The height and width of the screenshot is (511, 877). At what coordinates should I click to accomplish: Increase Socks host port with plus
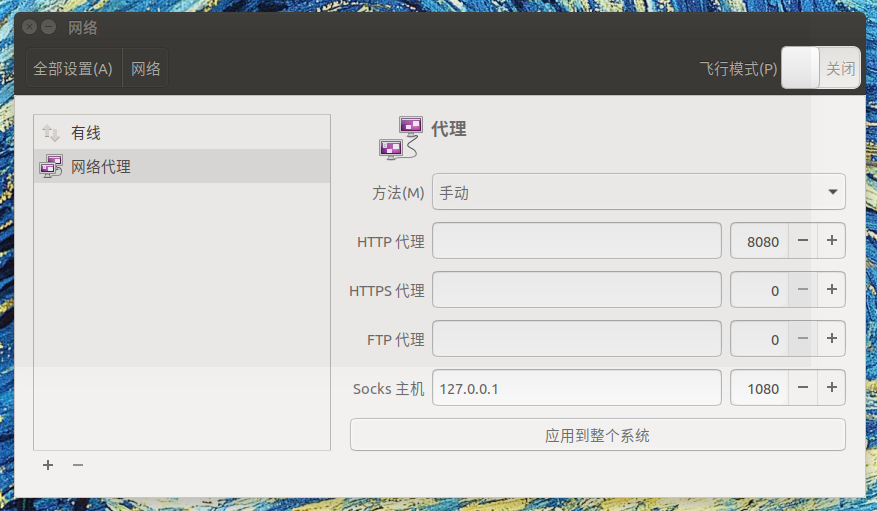coord(831,388)
